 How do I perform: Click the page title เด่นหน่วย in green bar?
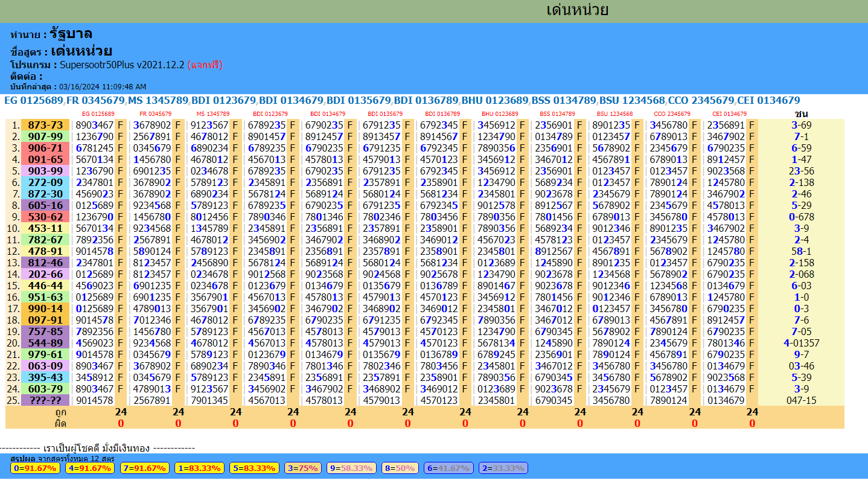(x=577, y=10)
